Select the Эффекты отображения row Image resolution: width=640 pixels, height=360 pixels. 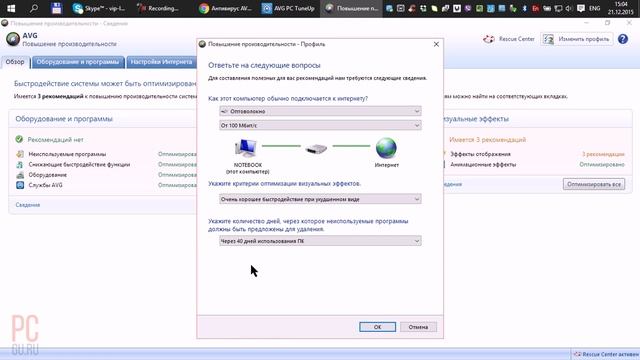[x=480, y=154]
